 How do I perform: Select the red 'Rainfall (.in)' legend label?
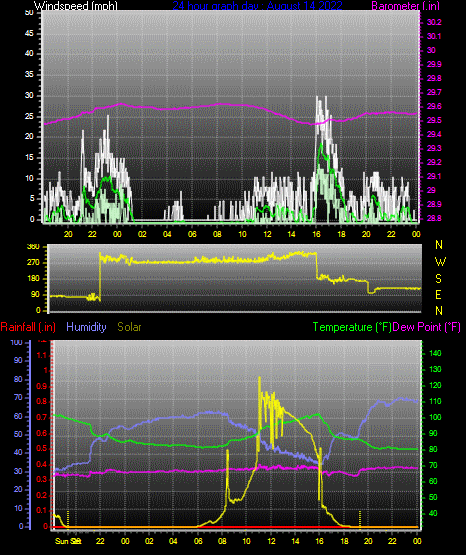click(28, 327)
